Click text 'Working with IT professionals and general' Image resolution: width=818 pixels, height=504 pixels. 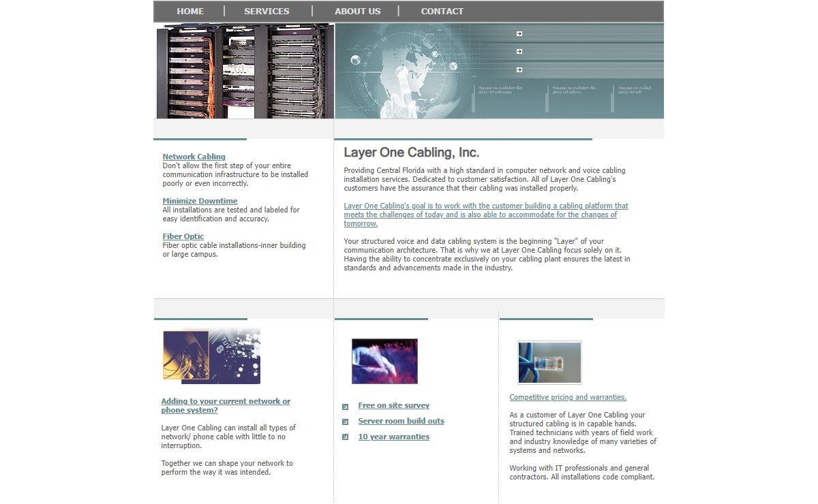[582, 473]
